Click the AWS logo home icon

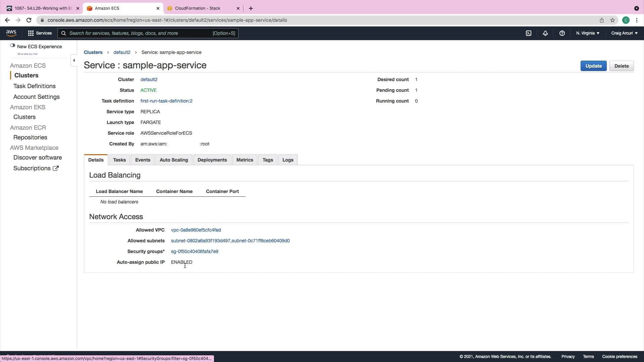11,33
